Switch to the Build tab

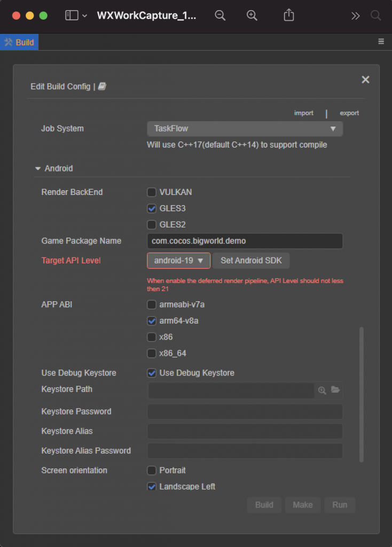coord(22,41)
